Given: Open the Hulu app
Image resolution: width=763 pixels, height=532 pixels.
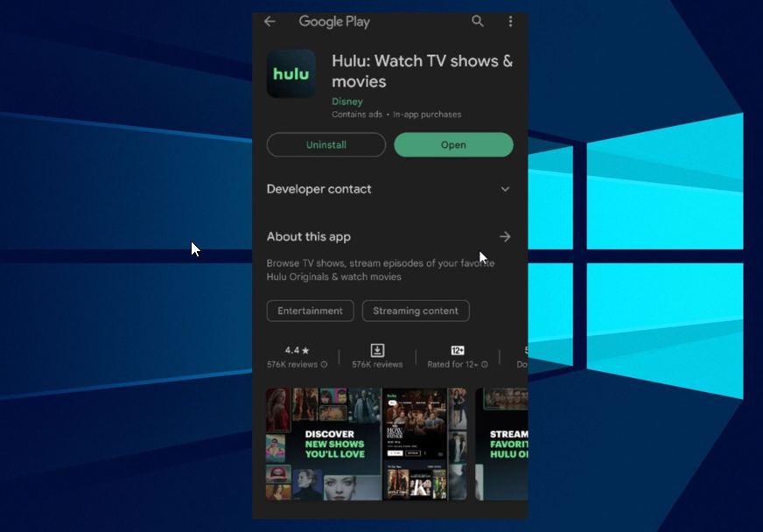Looking at the screenshot, I should click(x=453, y=144).
